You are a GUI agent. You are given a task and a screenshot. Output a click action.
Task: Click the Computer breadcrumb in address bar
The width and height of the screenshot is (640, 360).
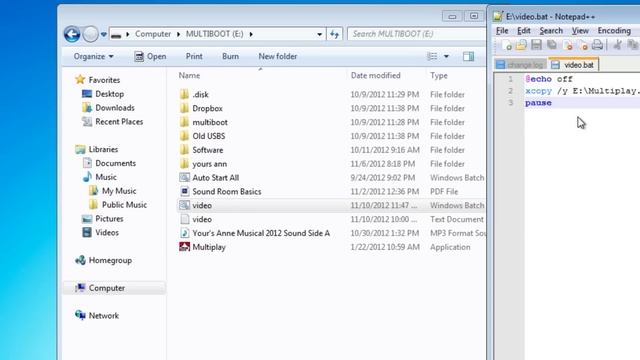click(153, 34)
